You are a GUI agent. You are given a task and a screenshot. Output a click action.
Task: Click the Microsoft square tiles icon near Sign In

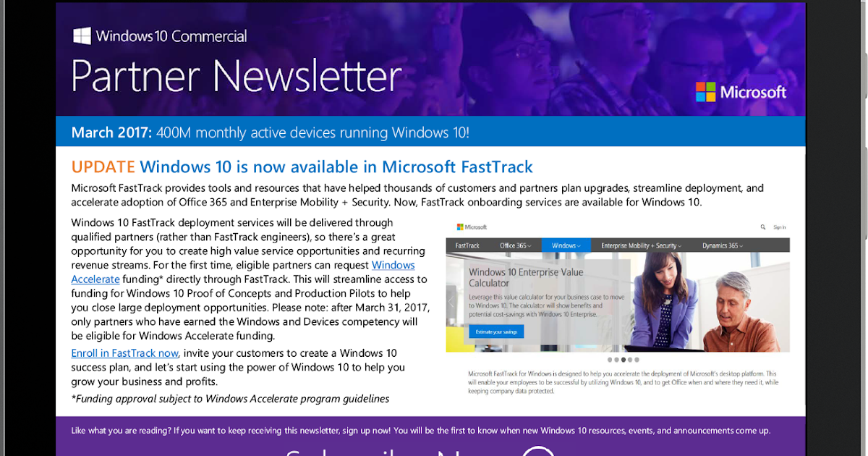[x=459, y=226]
